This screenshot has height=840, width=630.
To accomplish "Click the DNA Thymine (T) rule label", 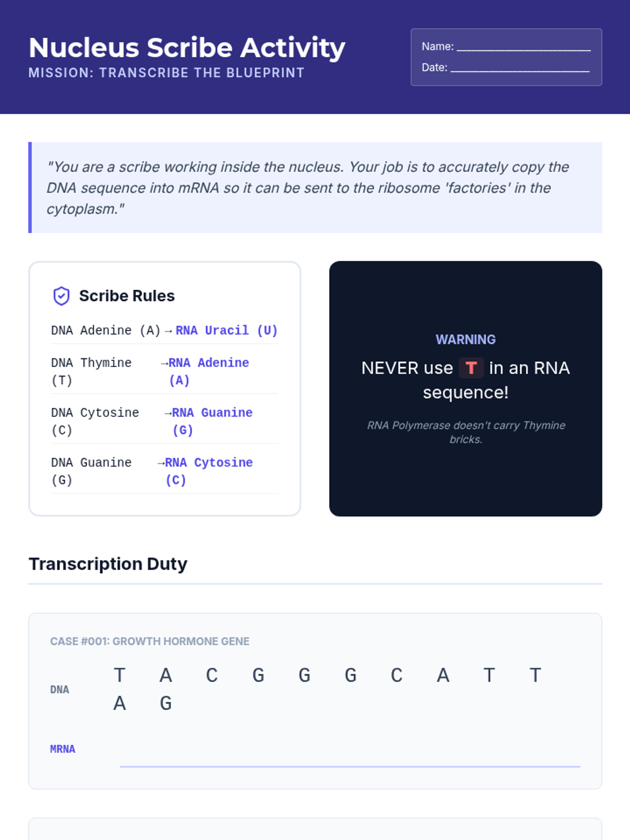I will coord(91,372).
